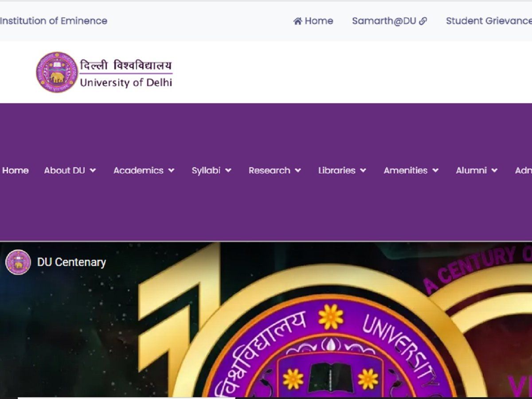Click the DU Centenary circular emblem icon

click(18, 262)
